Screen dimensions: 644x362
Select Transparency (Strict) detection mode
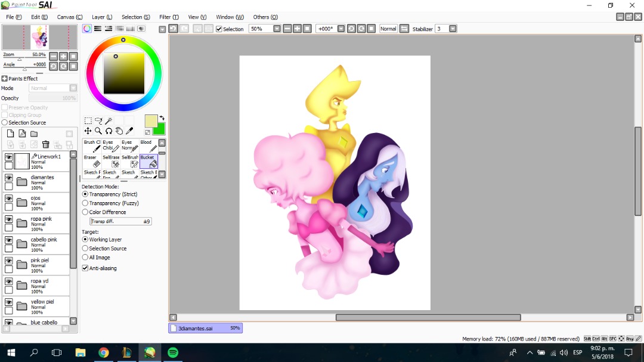tap(85, 194)
